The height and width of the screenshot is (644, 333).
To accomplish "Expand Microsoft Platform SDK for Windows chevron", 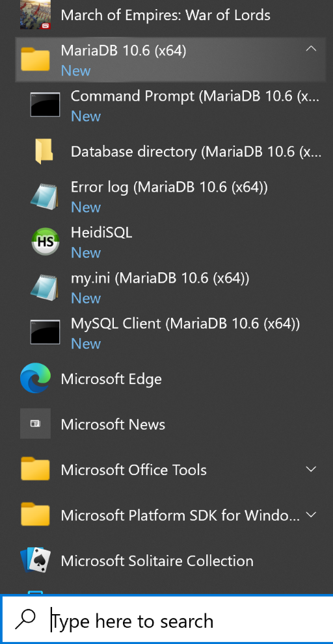I will click(311, 514).
